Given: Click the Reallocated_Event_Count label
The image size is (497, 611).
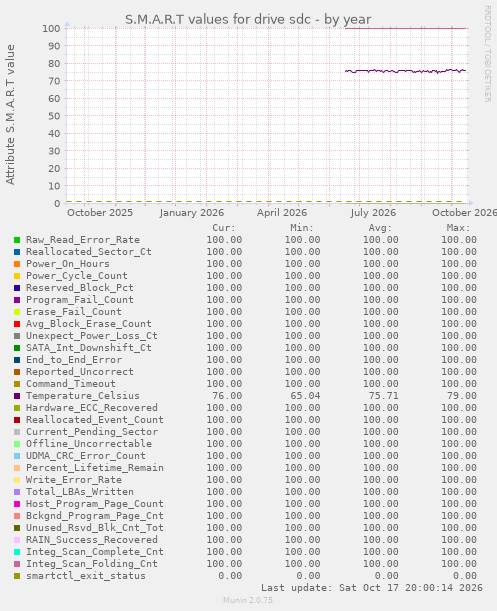Looking at the screenshot, I should (95, 420).
